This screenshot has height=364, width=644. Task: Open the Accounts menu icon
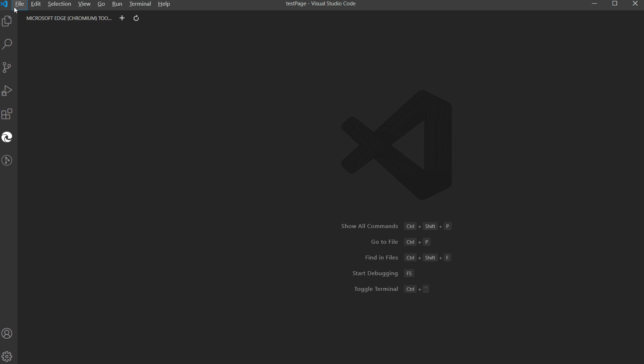7,333
